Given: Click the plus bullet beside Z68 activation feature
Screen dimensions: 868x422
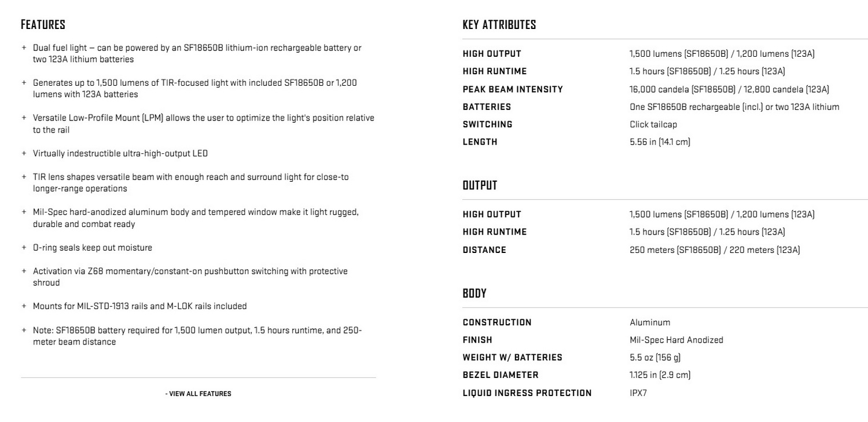Looking at the screenshot, I should click(24, 271).
